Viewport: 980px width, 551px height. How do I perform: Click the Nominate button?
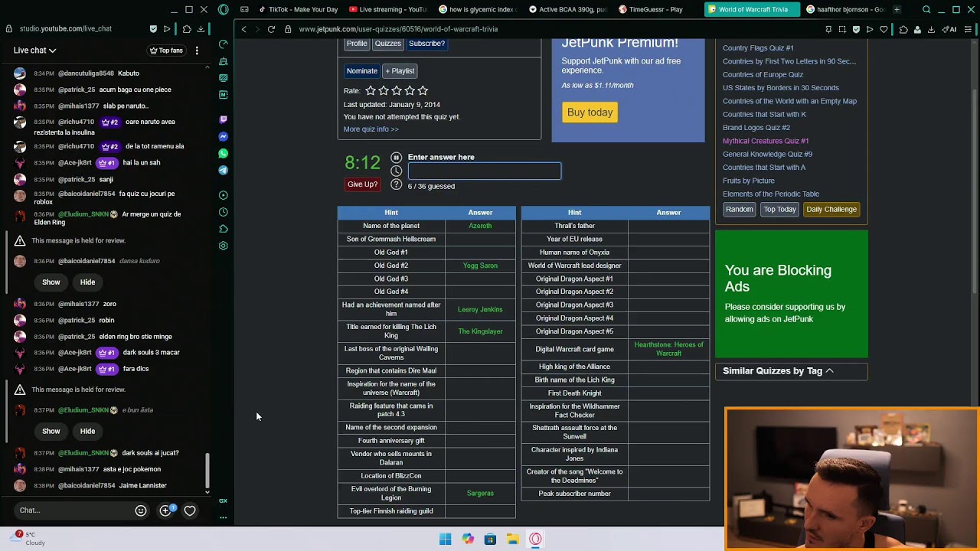[362, 71]
